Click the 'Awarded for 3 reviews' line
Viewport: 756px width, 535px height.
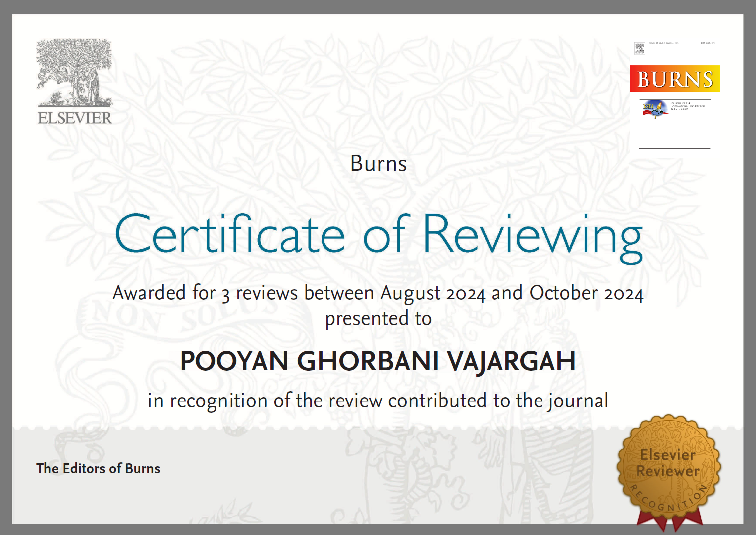click(x=378, y=293)
